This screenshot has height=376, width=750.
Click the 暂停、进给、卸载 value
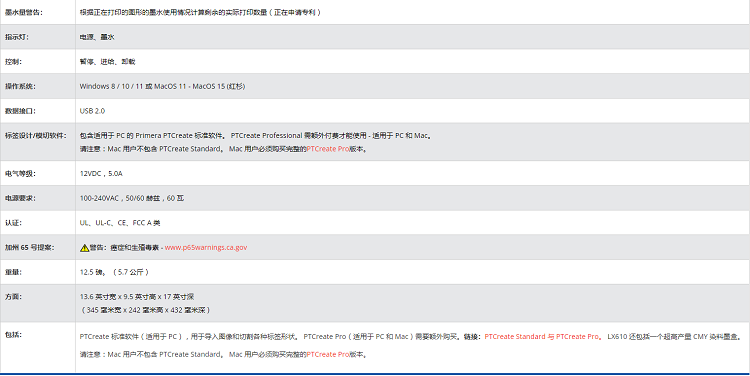(108, 62)
